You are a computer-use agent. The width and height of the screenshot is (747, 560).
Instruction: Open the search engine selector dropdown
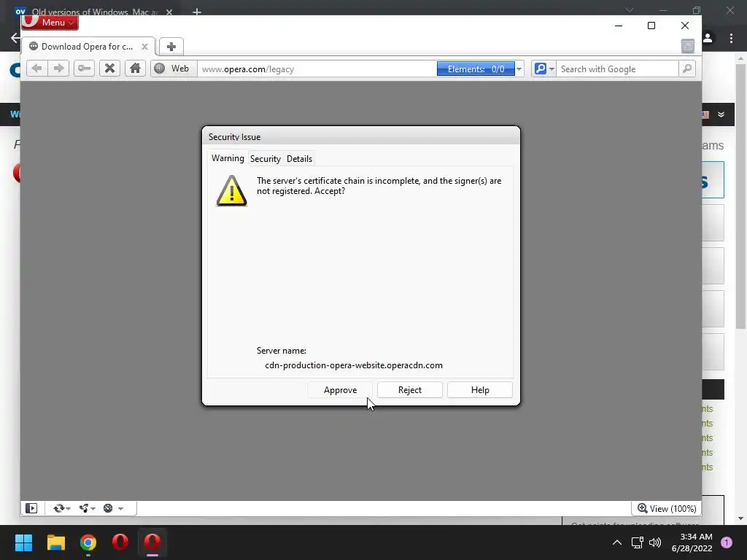[543, 69]
